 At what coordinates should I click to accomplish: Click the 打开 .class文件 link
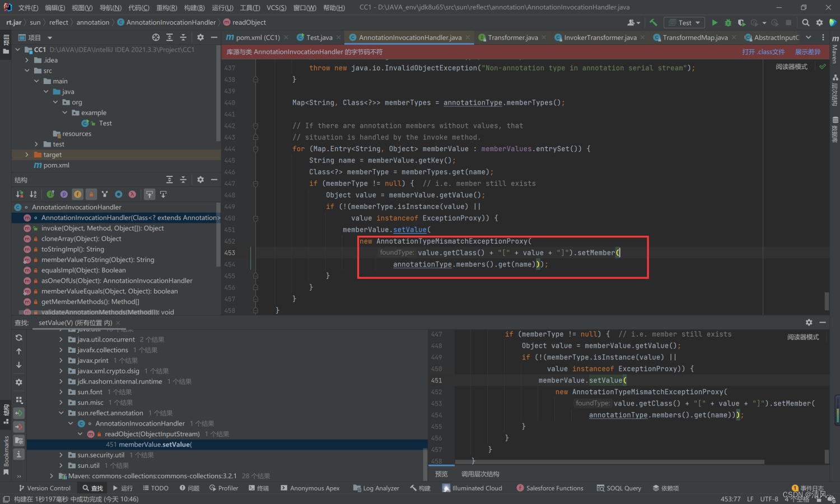point(763,52)
